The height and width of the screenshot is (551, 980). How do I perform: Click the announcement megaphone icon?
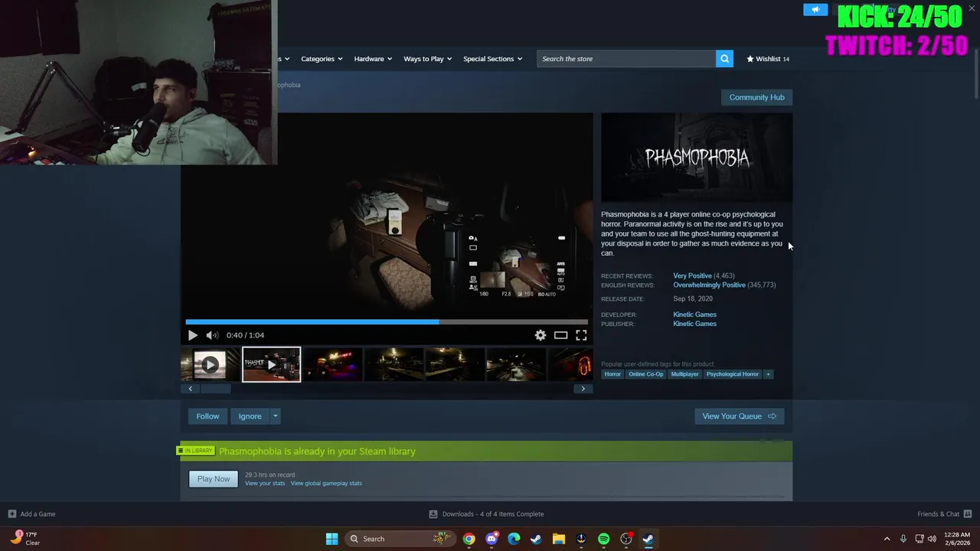point(815,10)
